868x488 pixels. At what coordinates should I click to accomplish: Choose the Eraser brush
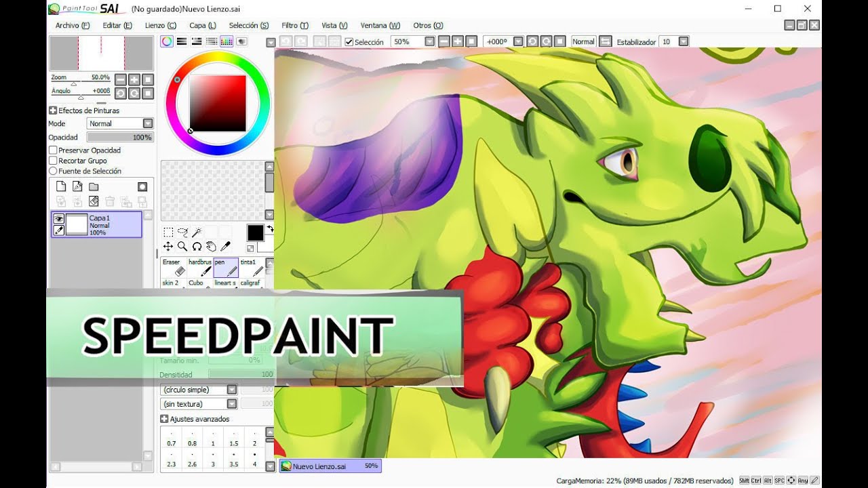[173, 268]
